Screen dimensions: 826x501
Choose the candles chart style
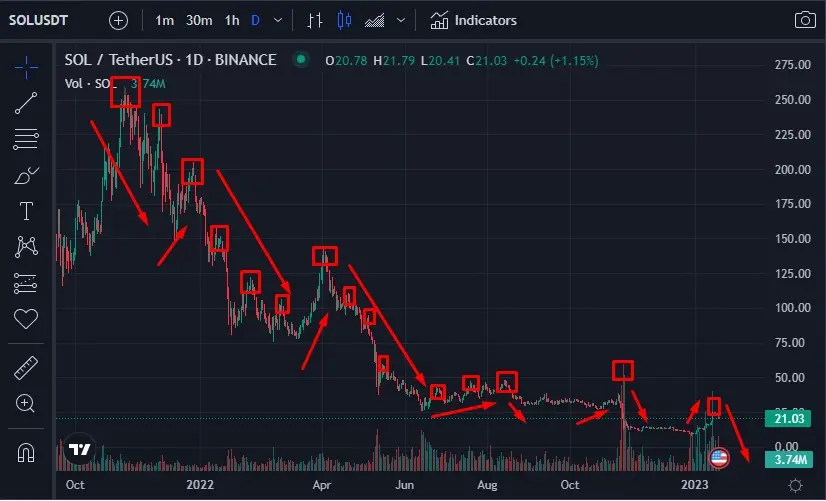(344, 21)
